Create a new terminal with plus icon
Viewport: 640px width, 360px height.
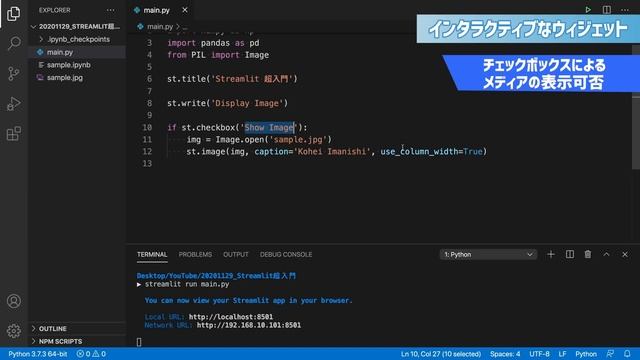point(551,254)
